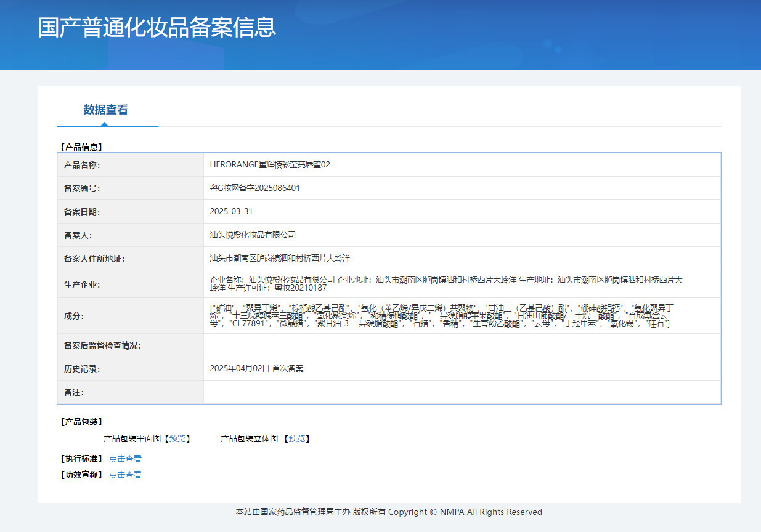Select the 生产企业 details text

pyautogui.click(x=447, y=283)
